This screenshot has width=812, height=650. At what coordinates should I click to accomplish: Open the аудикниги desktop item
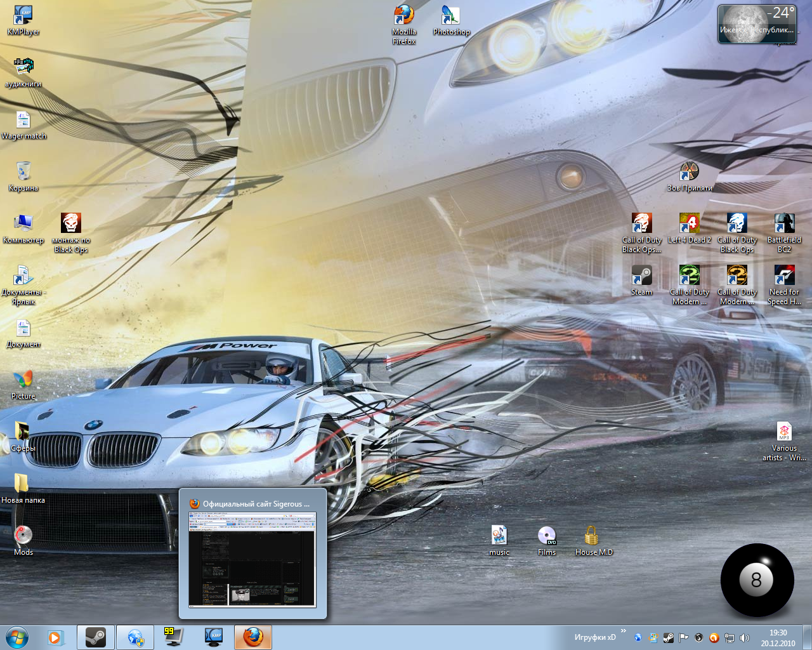(x=23, y=72)
